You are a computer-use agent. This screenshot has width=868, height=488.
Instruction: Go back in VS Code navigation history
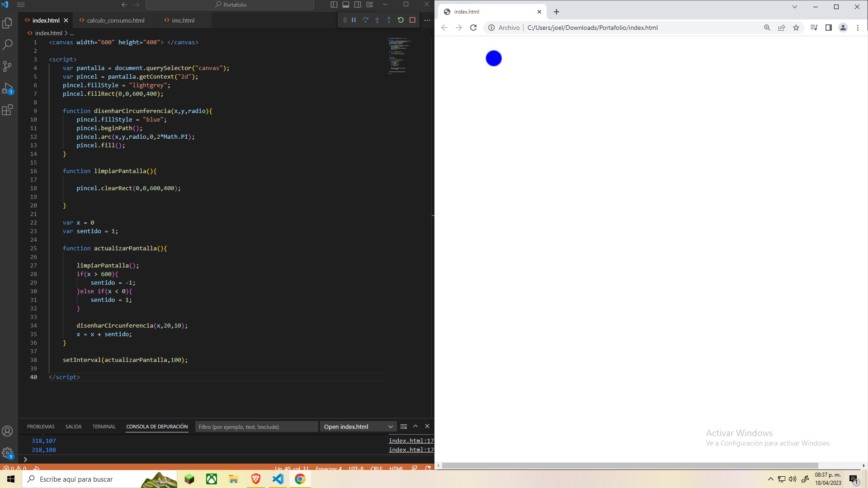click(124, 5)
